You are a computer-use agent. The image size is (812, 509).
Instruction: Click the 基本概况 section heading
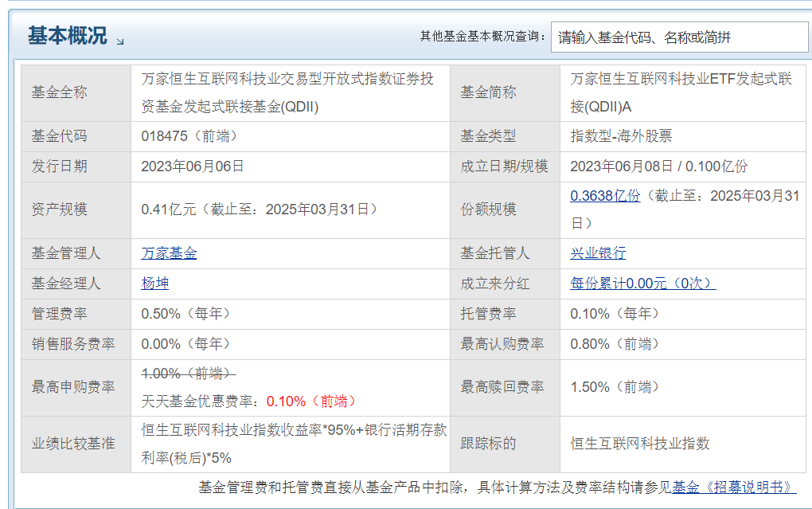68,36
